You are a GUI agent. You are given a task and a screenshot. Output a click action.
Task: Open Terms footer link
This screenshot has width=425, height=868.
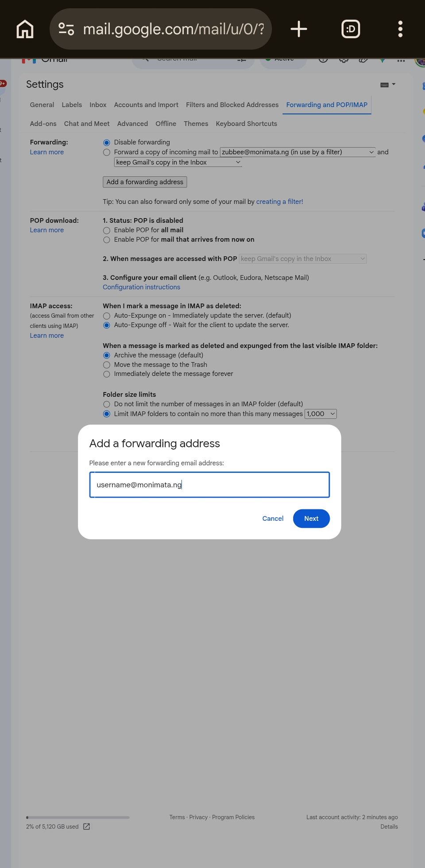pyautogui.click(x=177, y=817)
